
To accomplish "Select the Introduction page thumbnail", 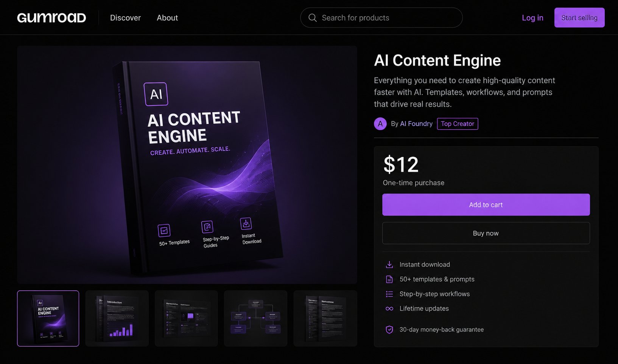I will pos(117,318).
